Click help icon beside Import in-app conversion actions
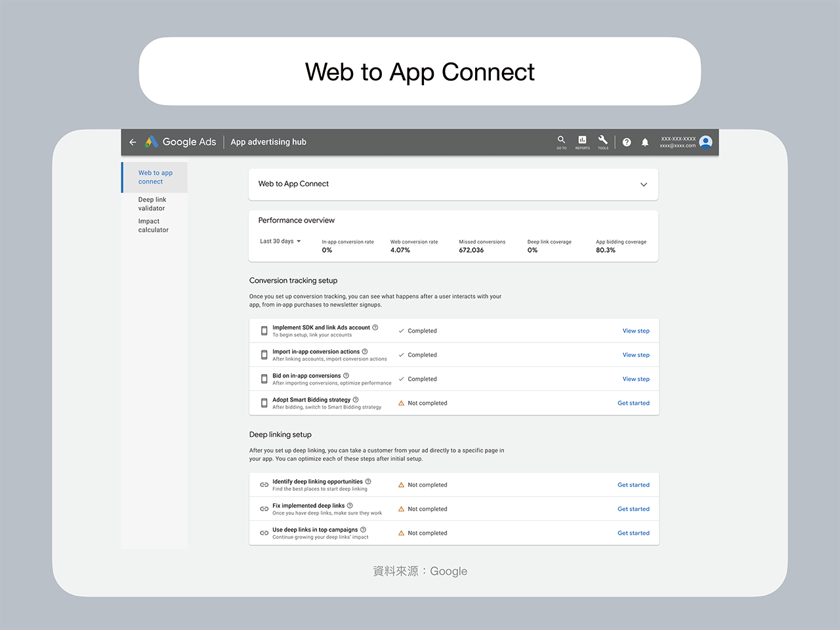Viewport: 840px width, 630px height. pyautogui.click(x=365, y=352)
